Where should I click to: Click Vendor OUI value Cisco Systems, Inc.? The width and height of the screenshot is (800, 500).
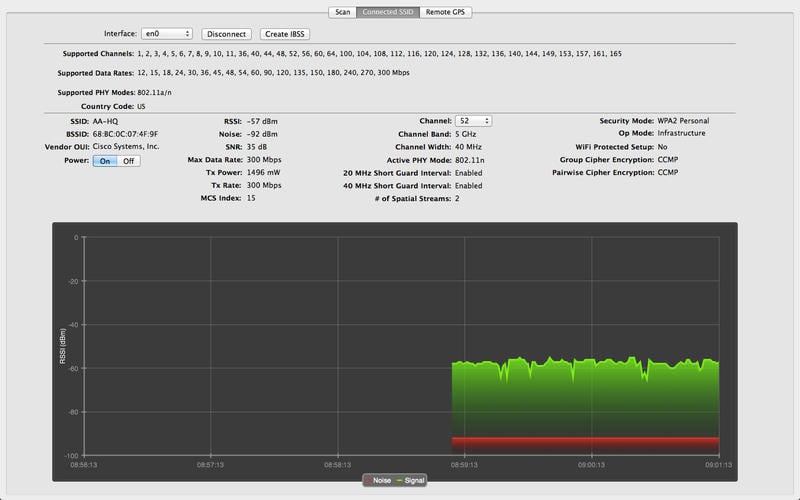[126, 146]
